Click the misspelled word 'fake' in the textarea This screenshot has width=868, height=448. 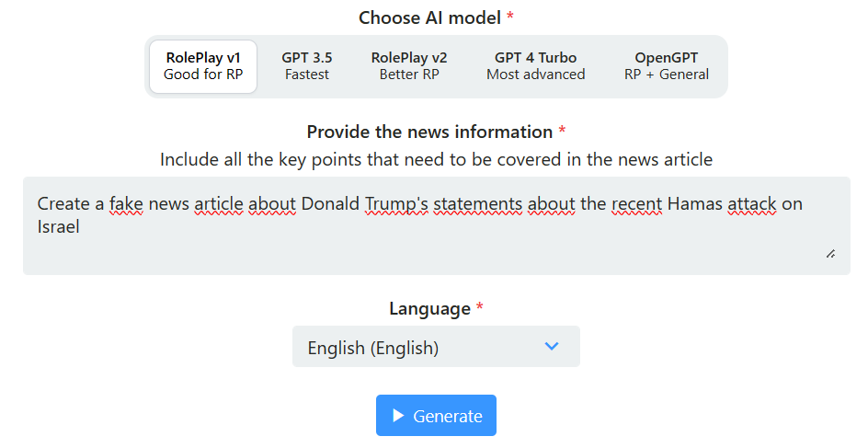pyautogui.click(x=126, y=204)
